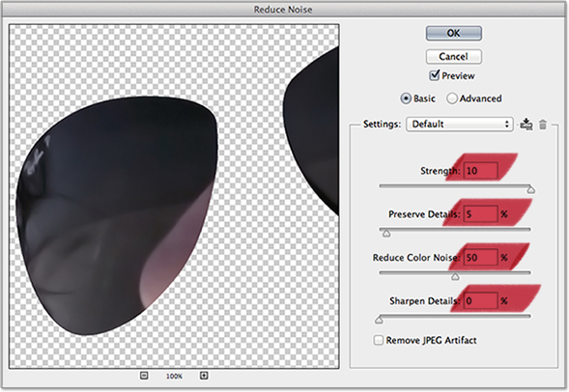This screenshot has width=569, height=392.
Task: Click the Sharpen Details slider handle
Action: [379, 320]
